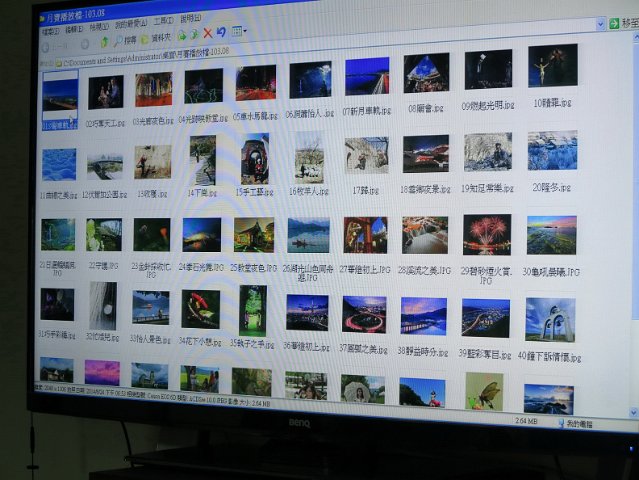Click the 27華燈初上.JPG file name
The width and height of the screenshot is (639, 480).
click(x=365, y=270)
